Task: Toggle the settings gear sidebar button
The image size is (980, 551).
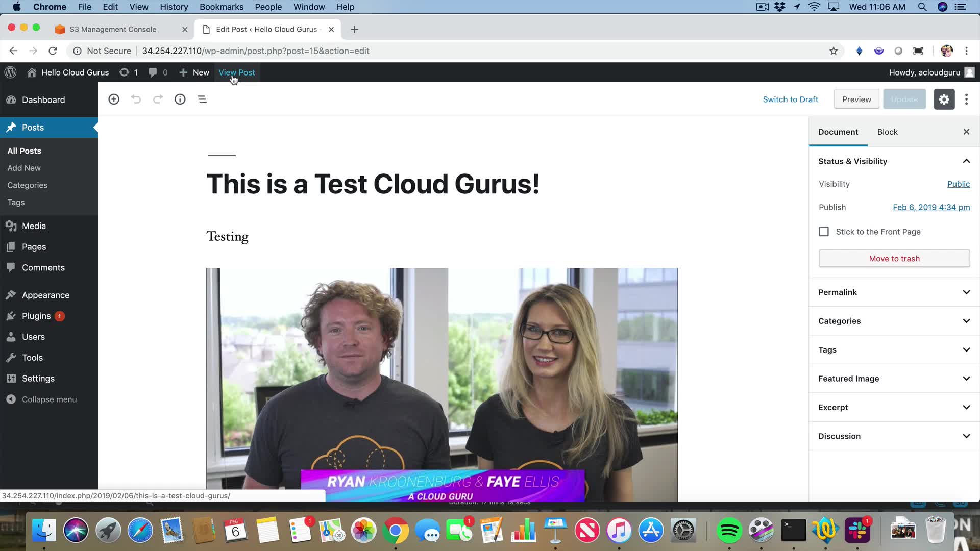Action: coord(944,99)
